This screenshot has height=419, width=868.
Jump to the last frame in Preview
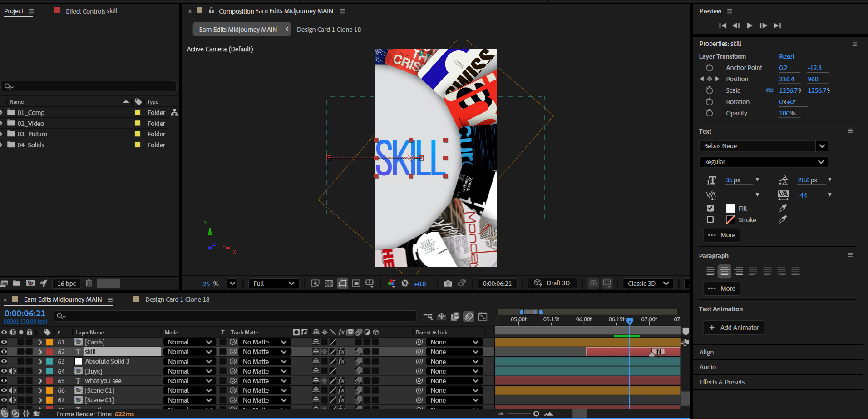click(777, 25)
